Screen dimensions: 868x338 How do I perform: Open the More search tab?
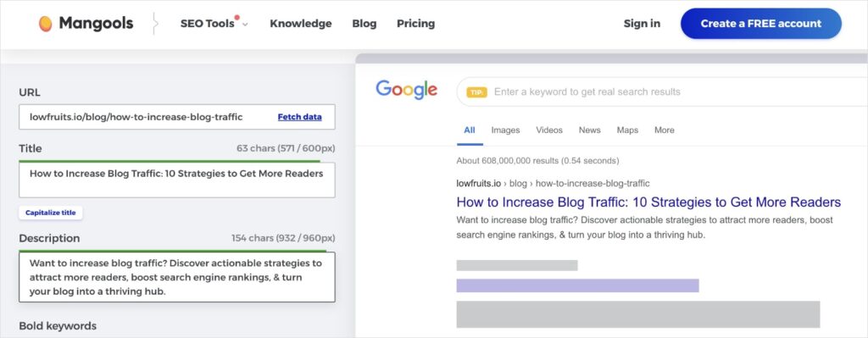(665, 130)
